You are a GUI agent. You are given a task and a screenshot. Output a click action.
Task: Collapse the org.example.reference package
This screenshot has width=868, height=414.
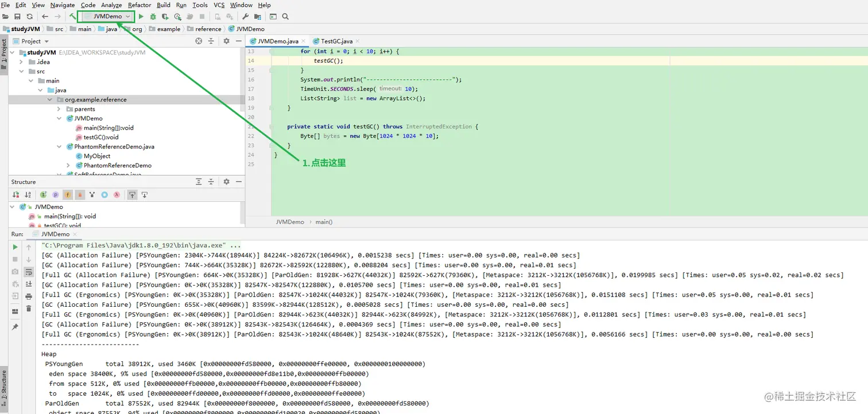pos(50,100)
